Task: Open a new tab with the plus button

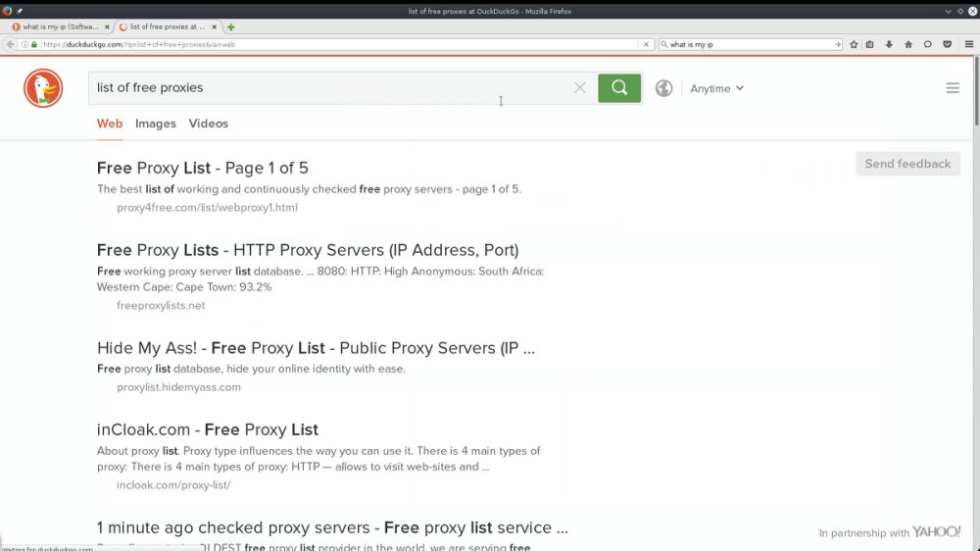Action: (231, 26)
